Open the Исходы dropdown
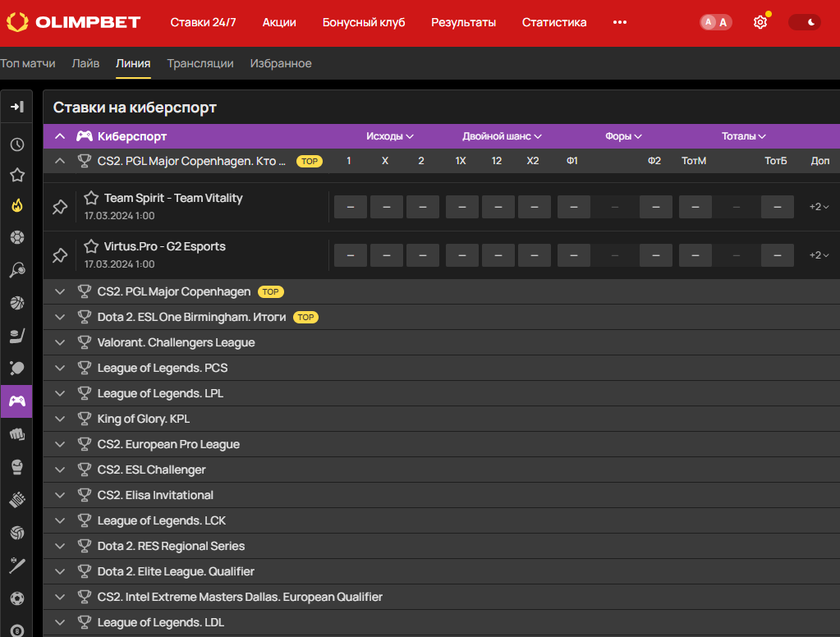840x637 pixels. tap(389, 136)
